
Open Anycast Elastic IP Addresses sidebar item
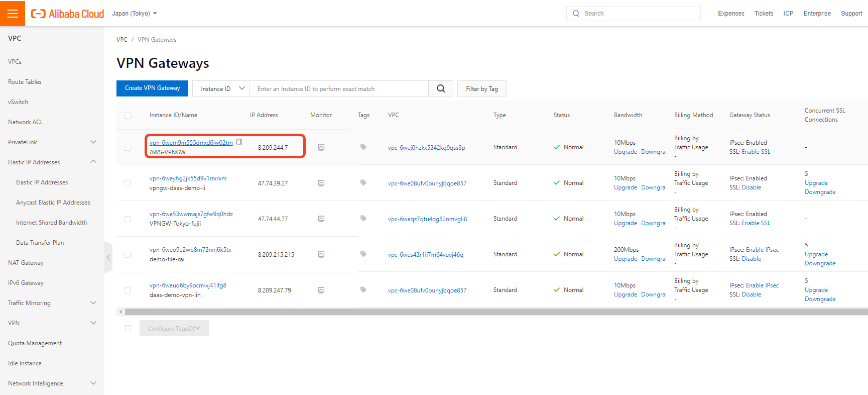[53, 203]
